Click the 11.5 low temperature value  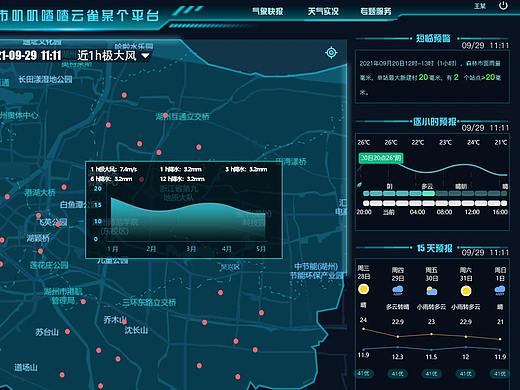[431, 357]
